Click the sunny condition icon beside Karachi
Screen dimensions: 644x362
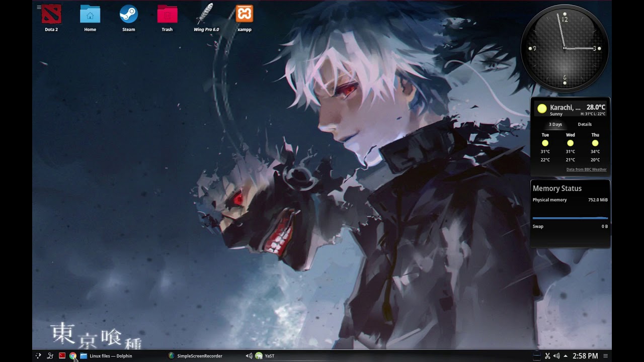(542, 108)
